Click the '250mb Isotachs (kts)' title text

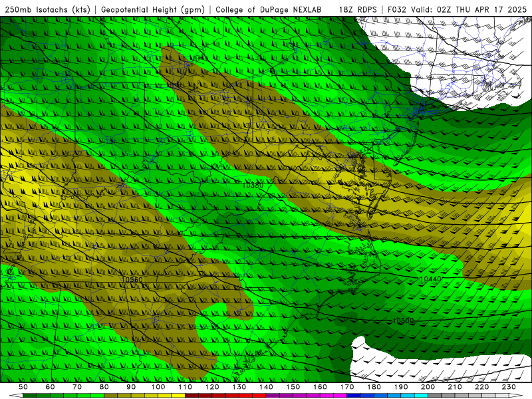click(x=48, y=9)
